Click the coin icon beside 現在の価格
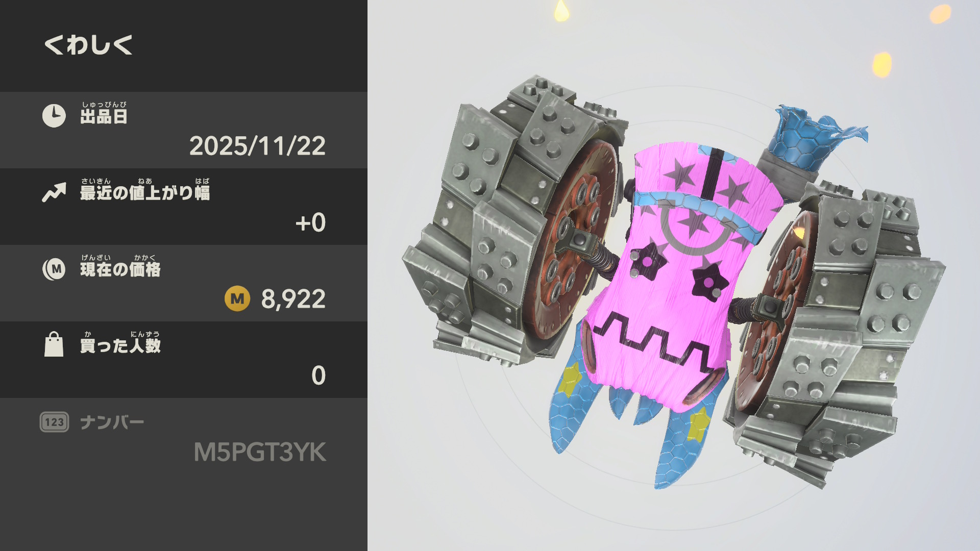 [x=54, y=269]
